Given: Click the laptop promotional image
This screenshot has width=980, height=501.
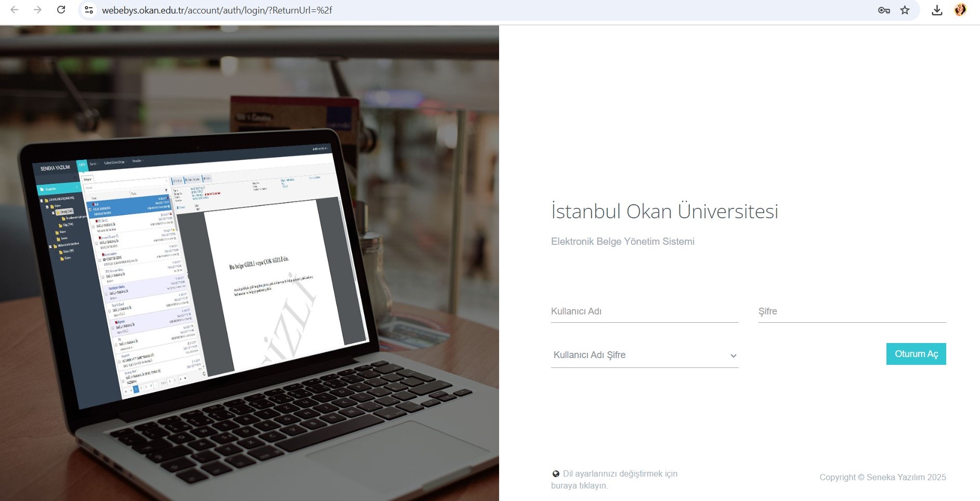Looking at the screenshot, I should point(250,263).
